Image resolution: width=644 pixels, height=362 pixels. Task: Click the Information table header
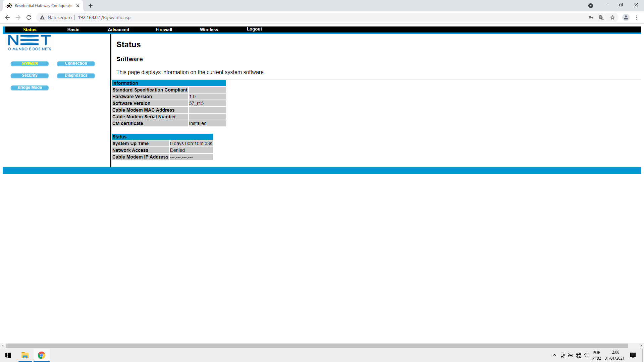pyautogui.click(x=169, y=83)
